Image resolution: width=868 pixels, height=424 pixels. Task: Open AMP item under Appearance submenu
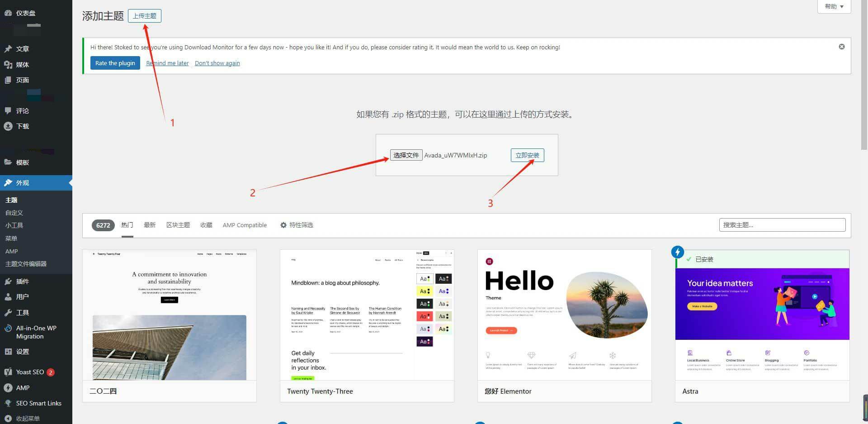pyautogui.click(x=12, y=251)
